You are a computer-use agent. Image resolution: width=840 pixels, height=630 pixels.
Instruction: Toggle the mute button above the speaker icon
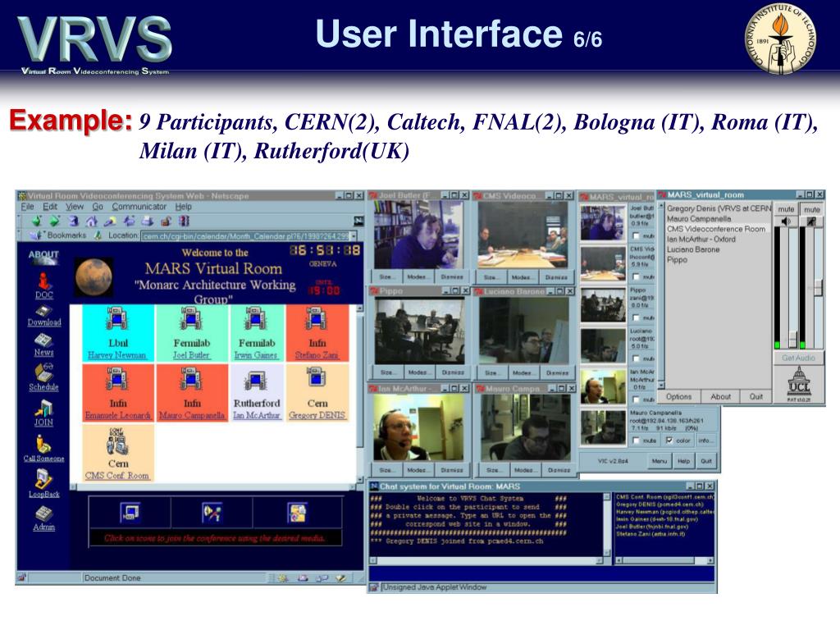(x=786, y=209)
